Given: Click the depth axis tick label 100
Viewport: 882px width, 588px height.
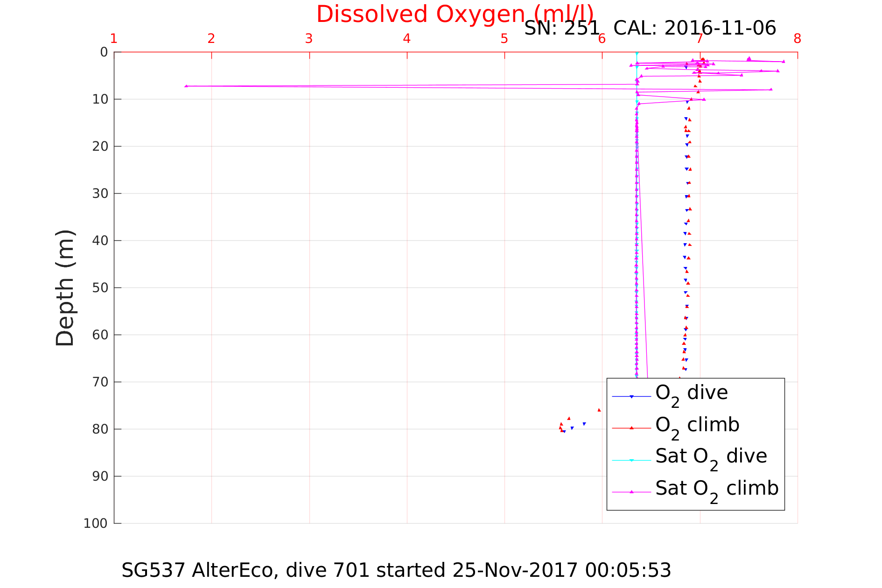Looking at the screenshot, I should pos(96,524).
